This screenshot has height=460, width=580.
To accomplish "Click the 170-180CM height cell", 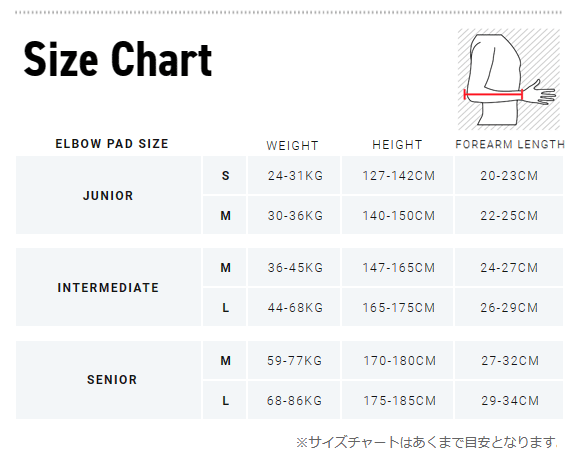I will [x=398, y=360].
